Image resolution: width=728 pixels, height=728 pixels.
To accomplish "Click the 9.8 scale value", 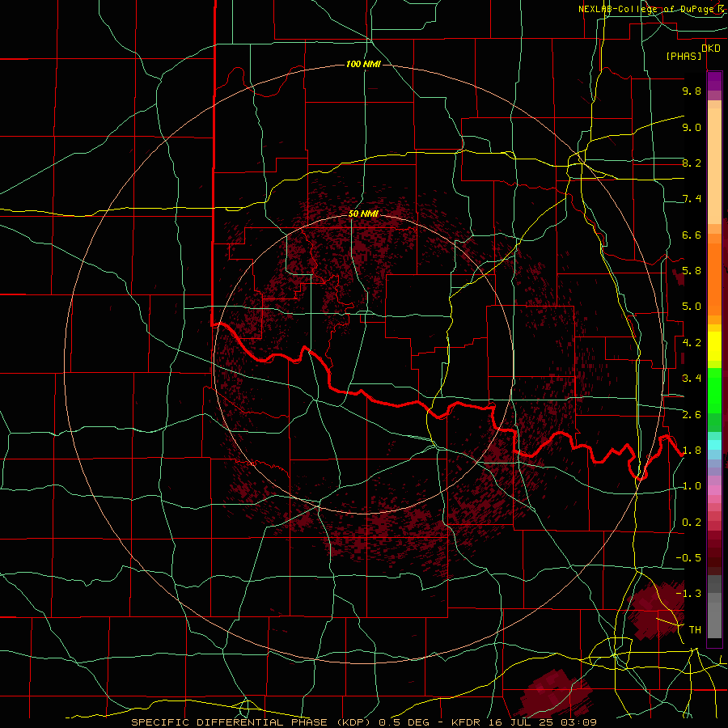I will point(692,91).
